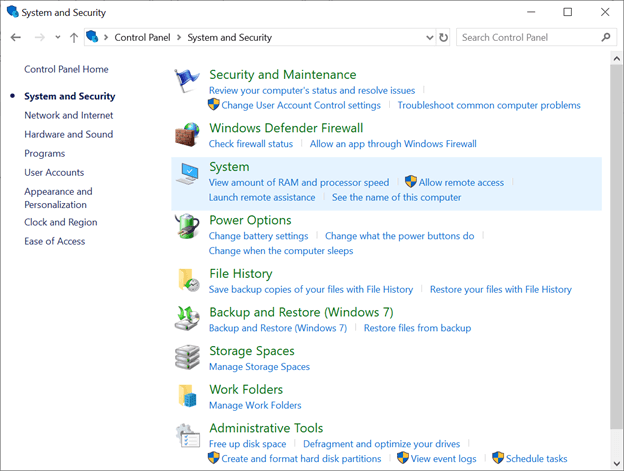This screenshot has height=471, width=624.
Task: Click the Control Panel icon in address bar
Action: coord(92,37)
